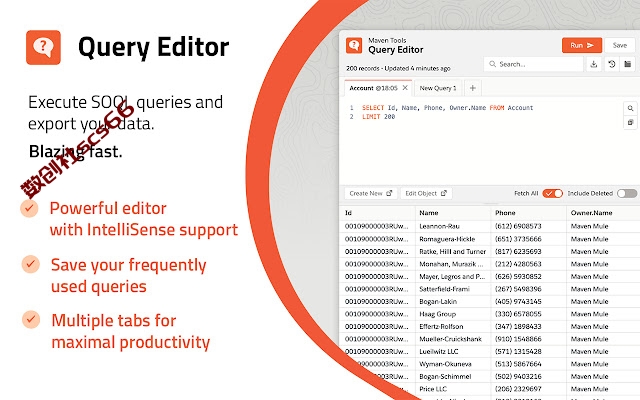Click the Query Editor logo in app header
640x400 pixels.
(354, 46)
